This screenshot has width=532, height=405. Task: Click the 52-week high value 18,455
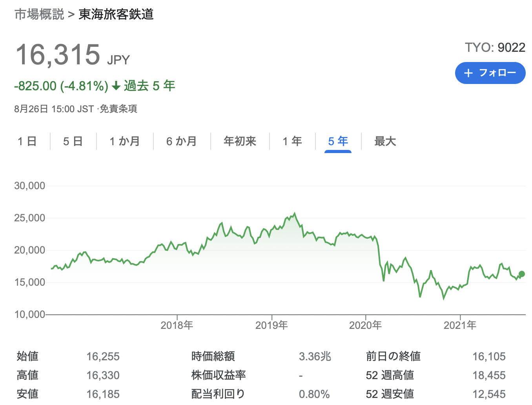point(489,375)
